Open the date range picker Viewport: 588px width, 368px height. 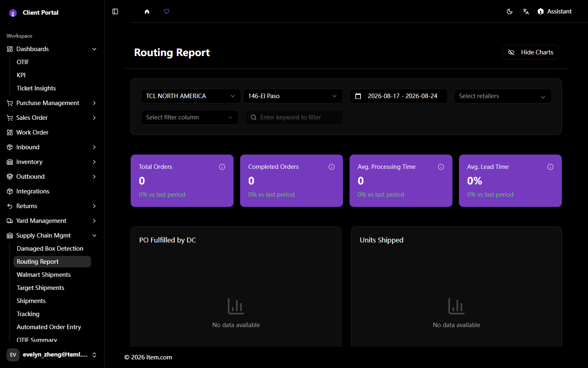tap(399, 96)
